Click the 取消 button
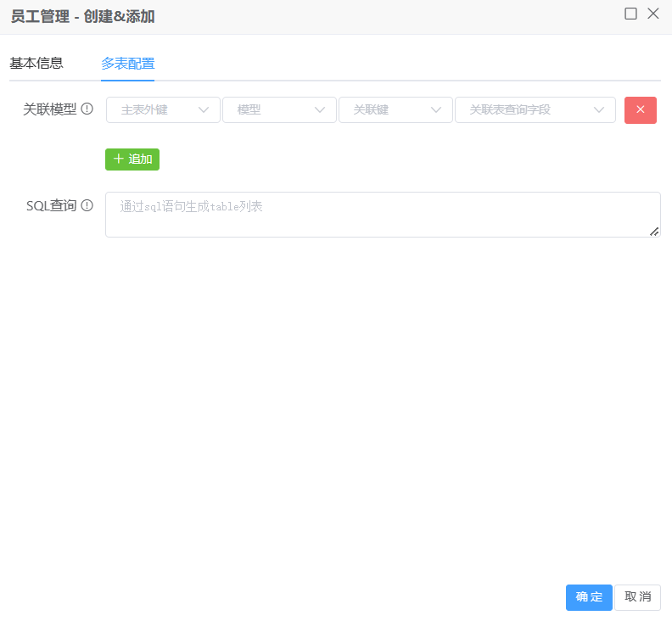The height and width of the screenshot is (621, 672). click(x=637, y=597)
